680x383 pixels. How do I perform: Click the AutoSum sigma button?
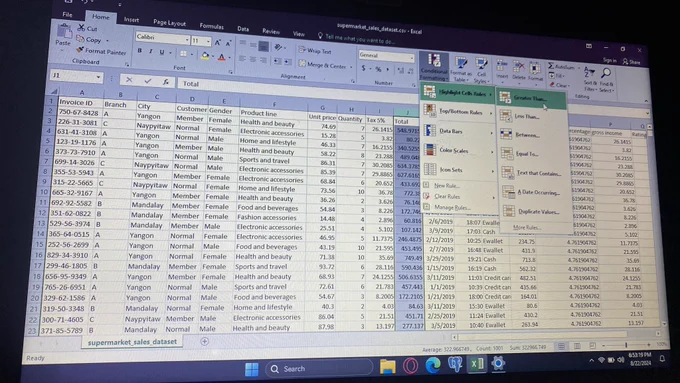tap(561, 66)
